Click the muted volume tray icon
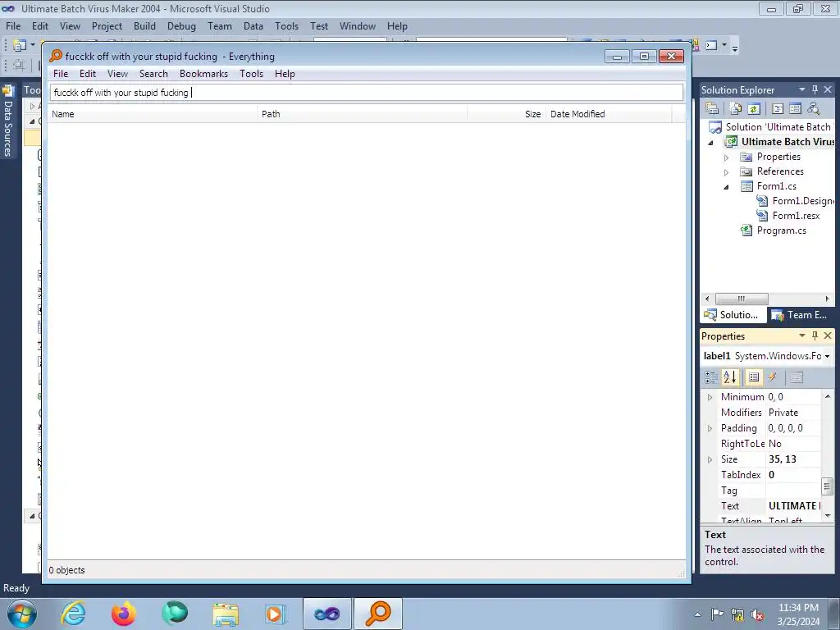840x630 pixels. (x=757, y=614)
